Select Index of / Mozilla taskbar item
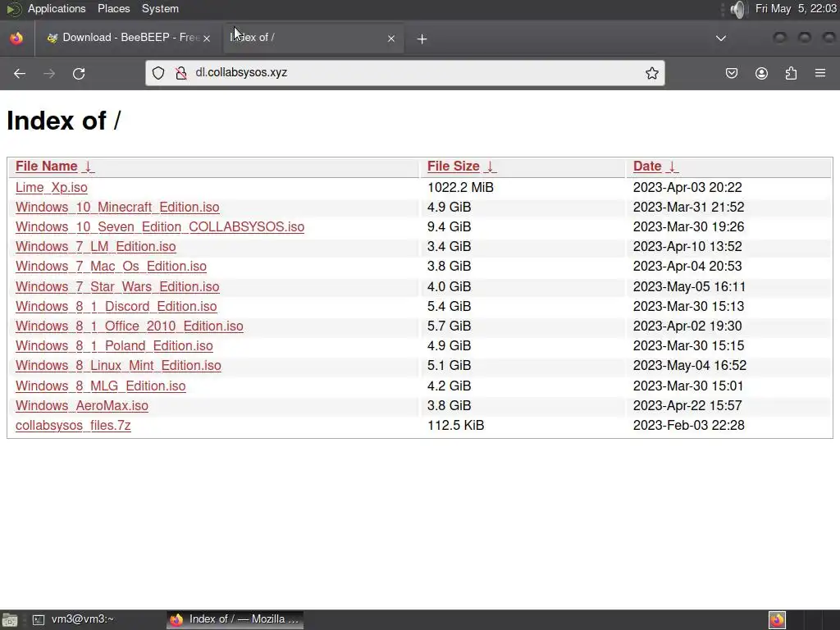The image size is (840, 630). pos(235,619)
